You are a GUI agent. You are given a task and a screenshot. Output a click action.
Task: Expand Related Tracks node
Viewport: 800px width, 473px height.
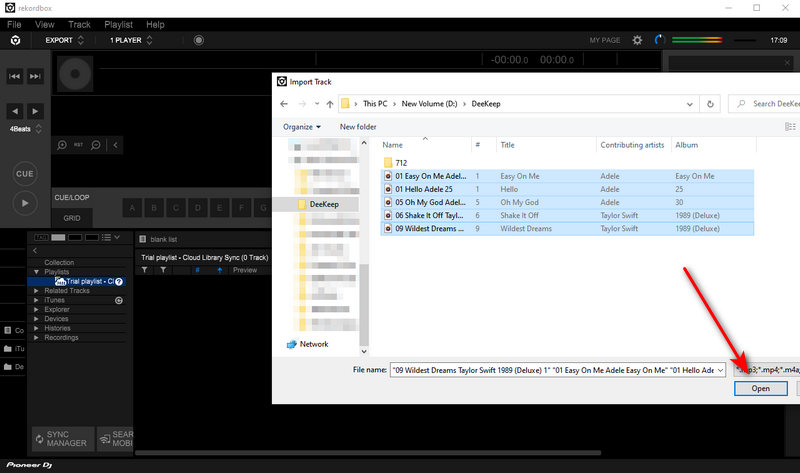(x=36, y=291)
